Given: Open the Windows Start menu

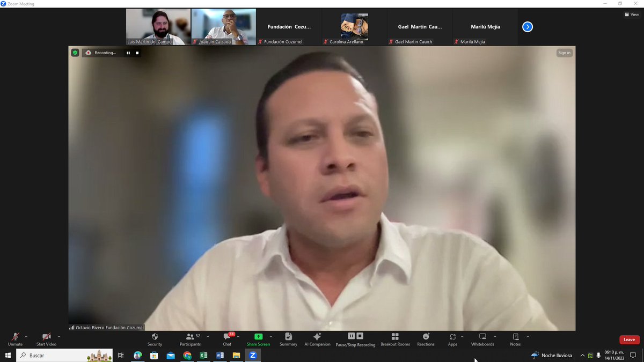Looking at the screenshot, I should pyautogui.click(x=8, y=355).
